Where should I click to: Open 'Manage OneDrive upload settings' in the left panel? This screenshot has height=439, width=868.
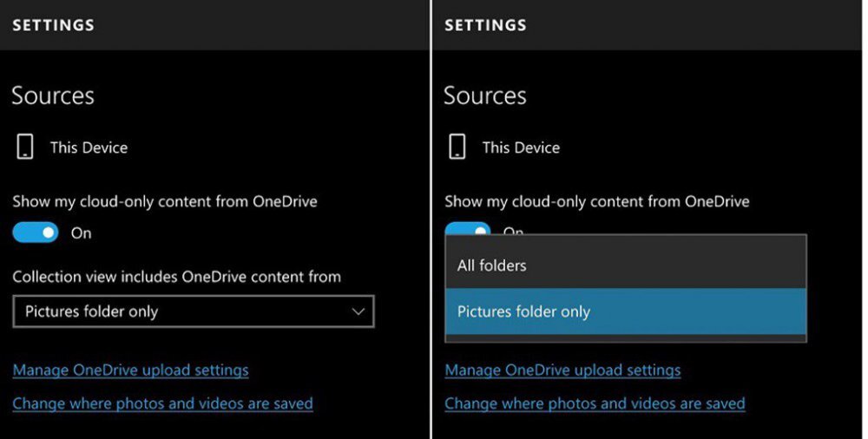(x=130, y=370)
